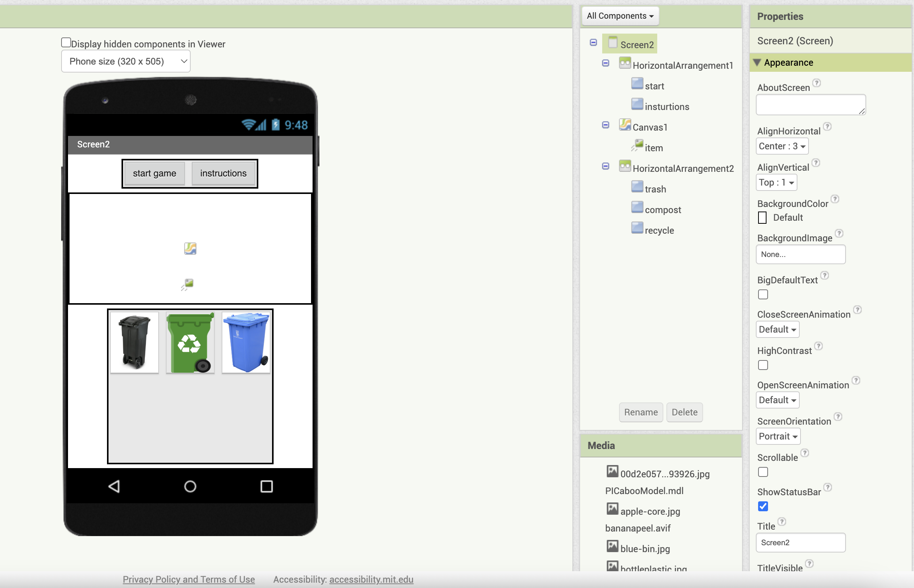The image size is (914, 588).
Task: Click the Rename button
Action: click(641, 412)
